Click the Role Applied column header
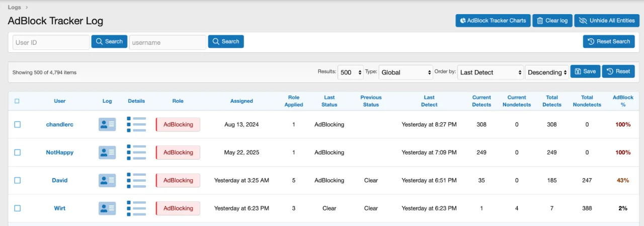 click(294, 101)
